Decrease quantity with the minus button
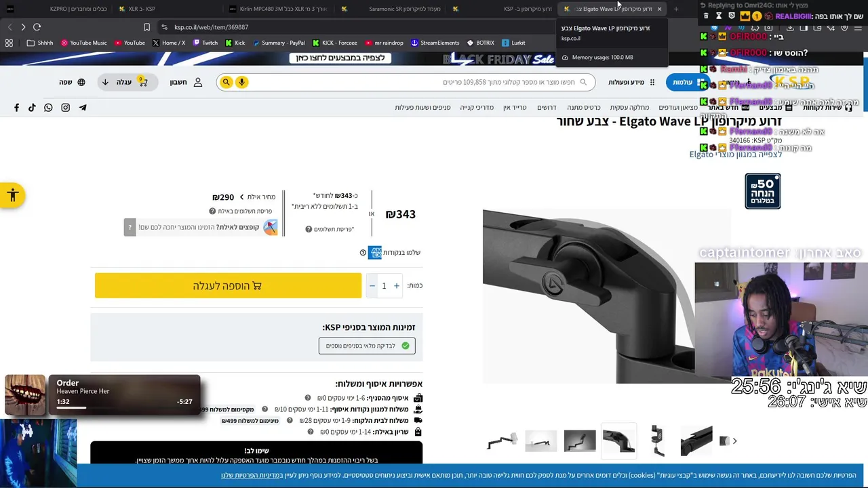 click(x=372, y=286)
